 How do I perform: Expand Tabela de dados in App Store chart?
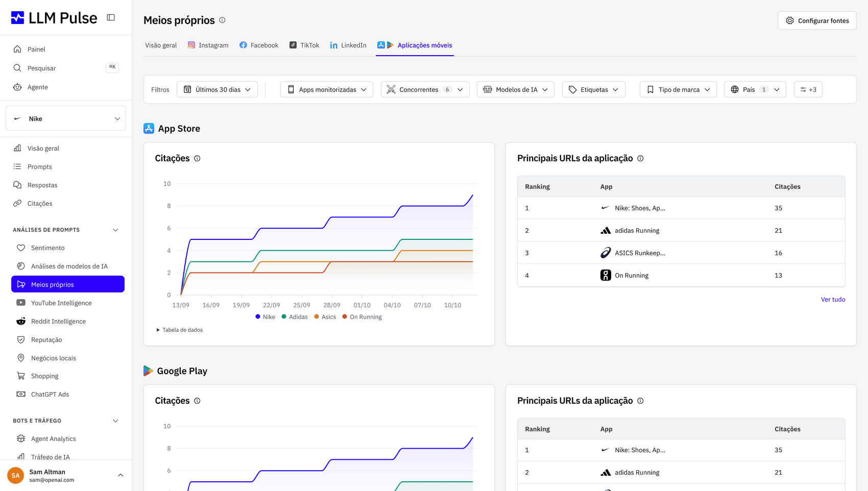click(x=179, y=330)
